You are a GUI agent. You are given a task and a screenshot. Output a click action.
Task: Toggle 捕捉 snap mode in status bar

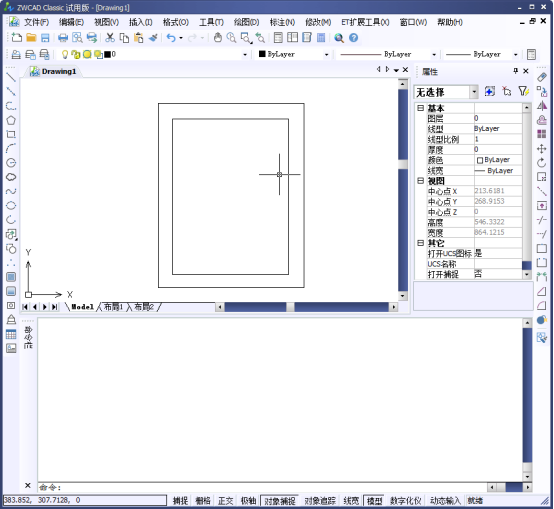coord(180,501)
